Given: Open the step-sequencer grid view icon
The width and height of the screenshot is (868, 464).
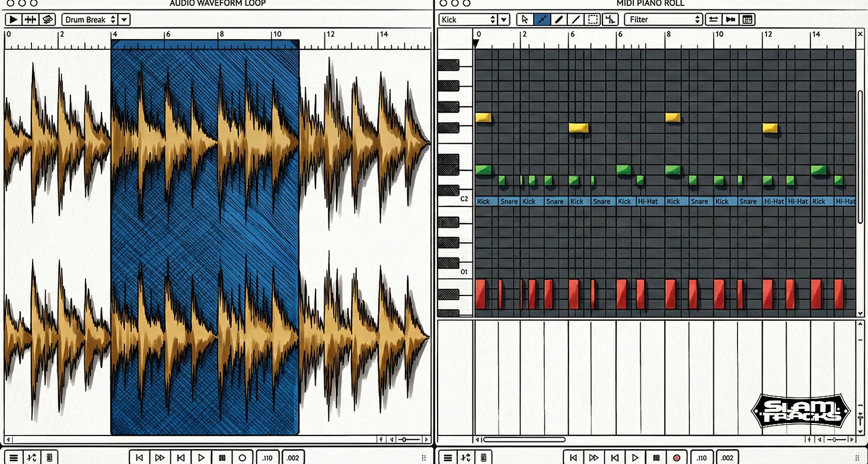Looking at the screenshot, I should pos(747,20).
